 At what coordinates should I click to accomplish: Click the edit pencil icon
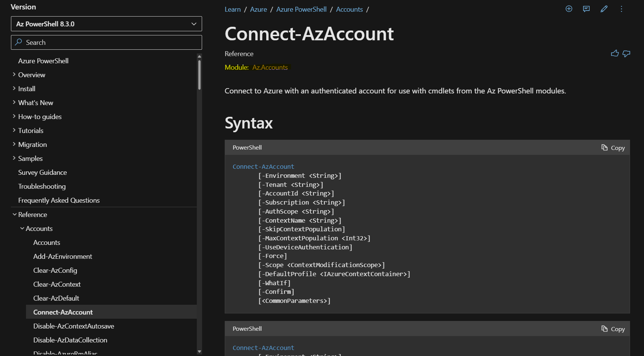(604, 9)
